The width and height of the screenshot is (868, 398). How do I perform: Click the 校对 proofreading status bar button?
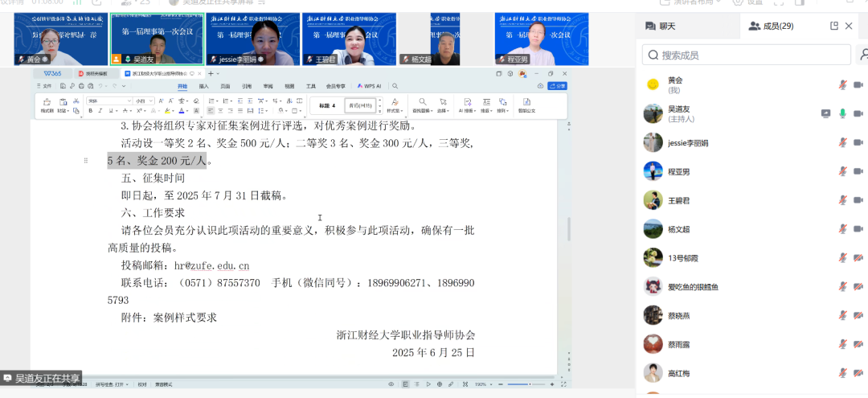(x=142, y=384)
